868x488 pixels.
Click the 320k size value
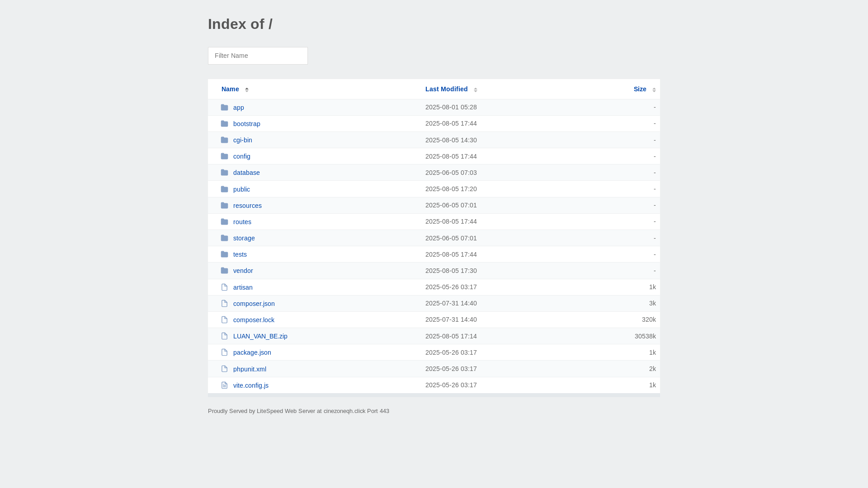coord(649,319)
